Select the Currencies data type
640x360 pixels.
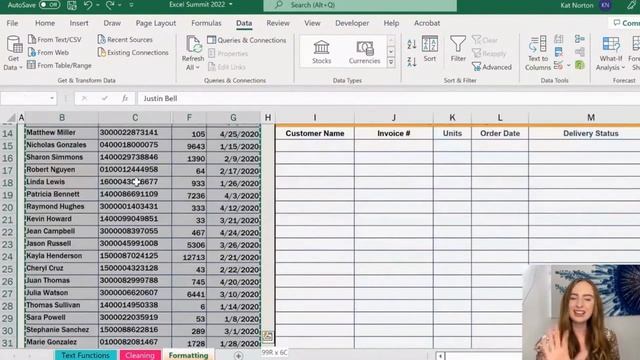point(364,52)
